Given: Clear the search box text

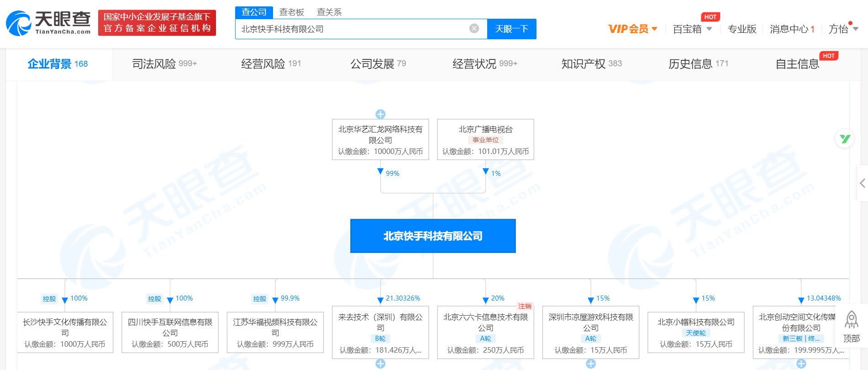Looking at the screenshot, I should [x=474, y=29].
